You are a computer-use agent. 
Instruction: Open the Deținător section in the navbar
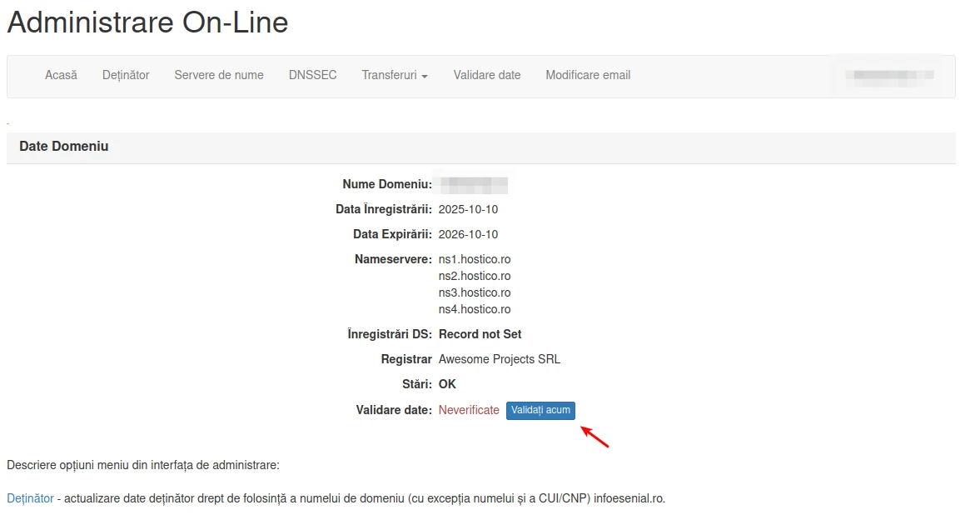click(x=125, y=75)
